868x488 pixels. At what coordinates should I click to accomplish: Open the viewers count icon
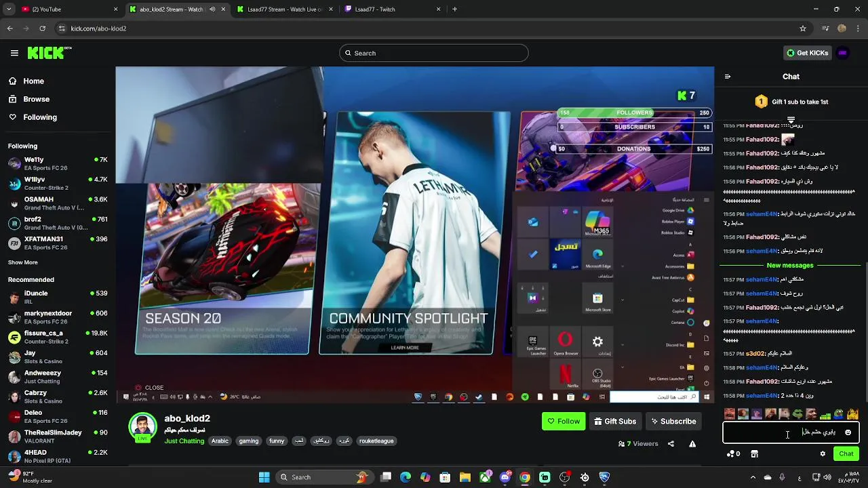622,444
